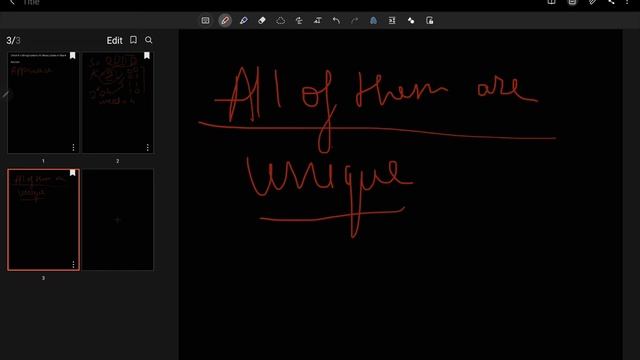Image resolution: width=640 pixels, height=360 pixels.
Task: Open the blue pen style icon
Action: tap(373, 20)
